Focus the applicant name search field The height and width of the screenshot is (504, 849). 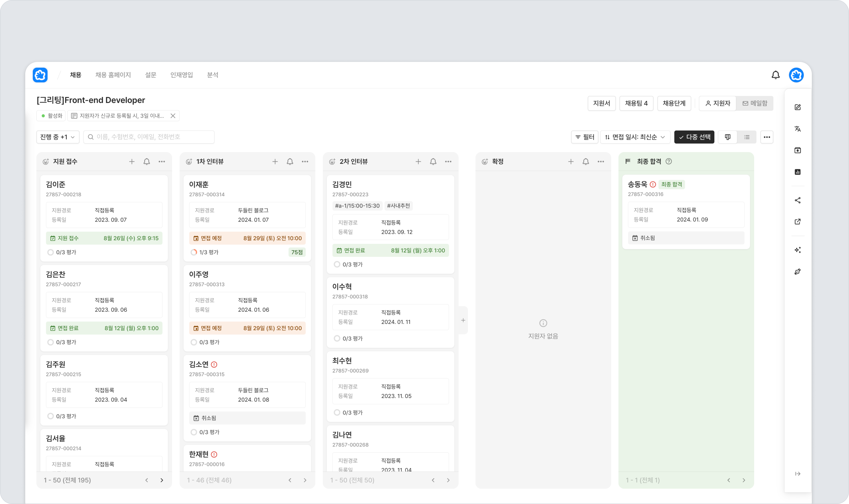click(149, 137)
